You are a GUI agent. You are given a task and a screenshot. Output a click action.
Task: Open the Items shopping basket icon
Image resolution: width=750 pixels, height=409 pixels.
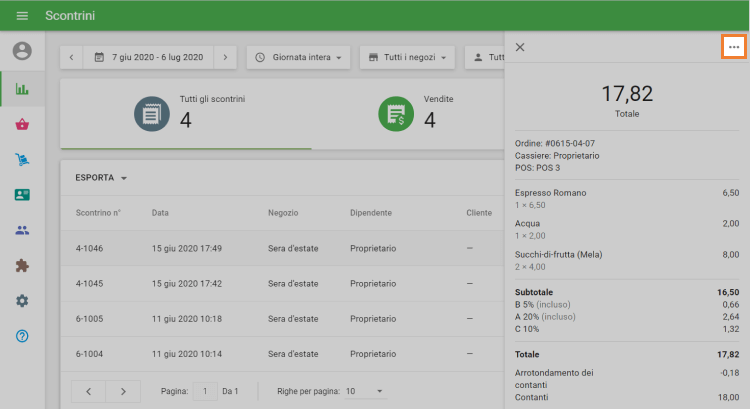point(22,124)
